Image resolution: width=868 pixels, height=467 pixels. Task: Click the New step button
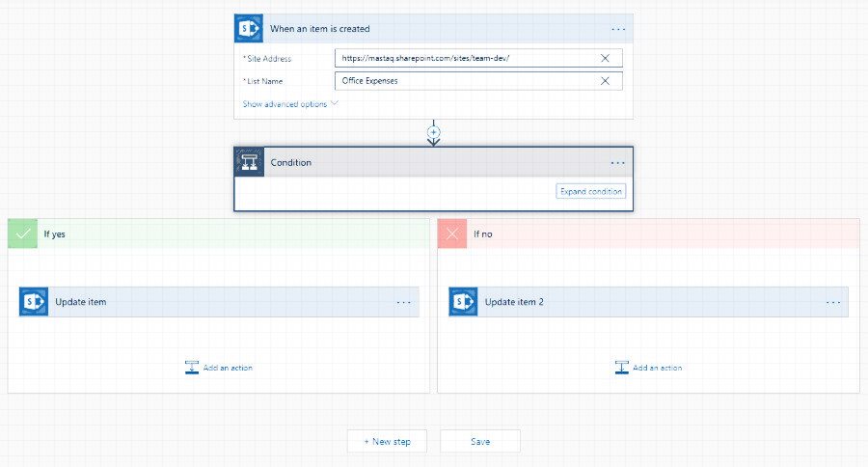pyautogui.click(x=387, y=441)
